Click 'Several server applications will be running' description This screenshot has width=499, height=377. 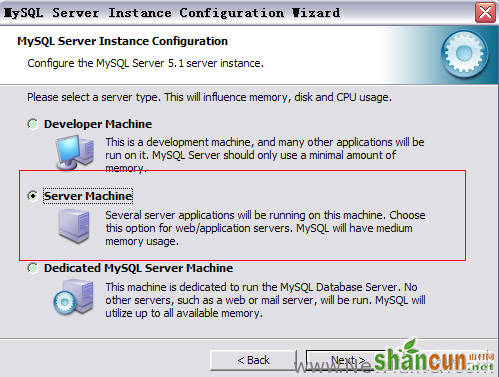[265, 228]
